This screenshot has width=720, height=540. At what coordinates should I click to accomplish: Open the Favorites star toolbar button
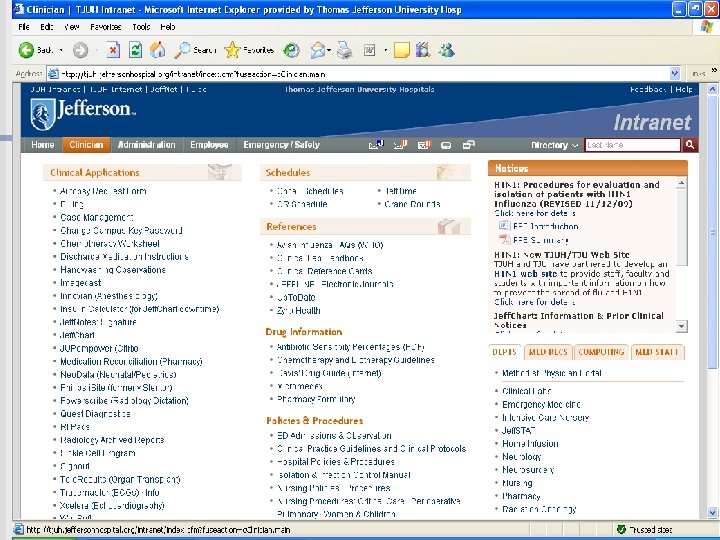pyautogui.click(x=249, y=50)
